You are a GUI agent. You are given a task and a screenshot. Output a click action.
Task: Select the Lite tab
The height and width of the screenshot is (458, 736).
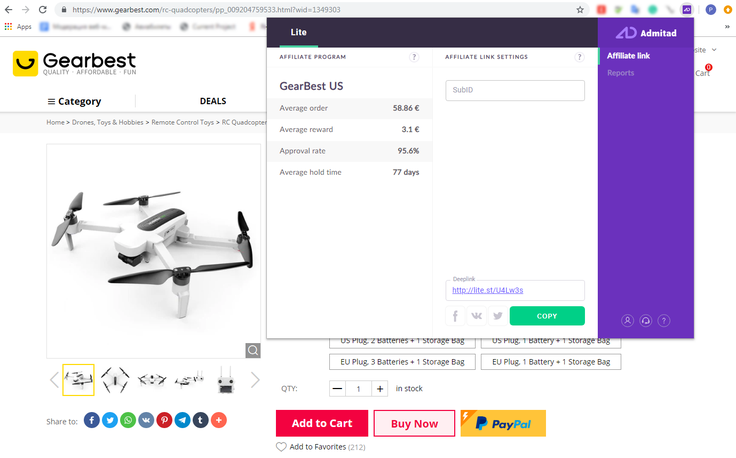coord(299,32)
